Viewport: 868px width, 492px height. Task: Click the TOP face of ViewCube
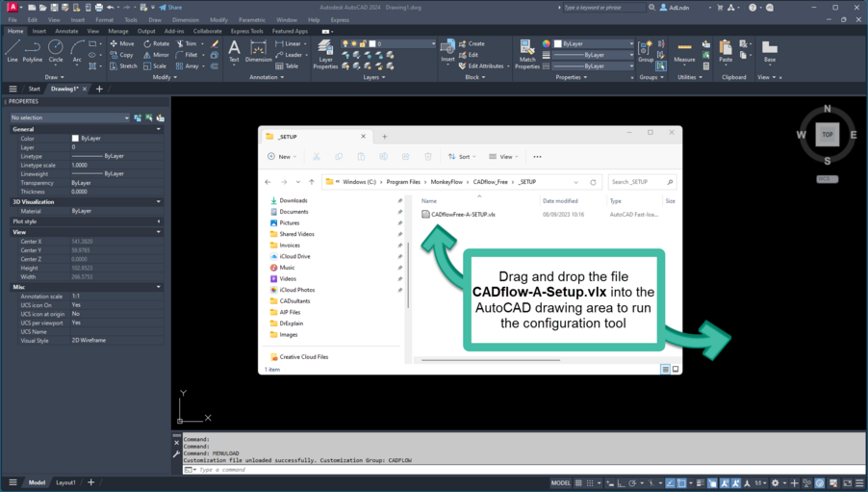click(x=827, y=135)
